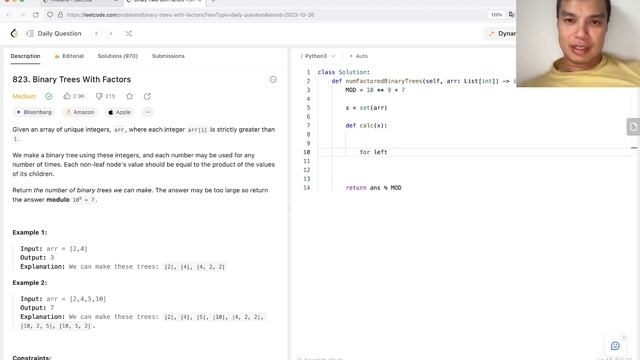Open the Editorial tab

point(69,56)
